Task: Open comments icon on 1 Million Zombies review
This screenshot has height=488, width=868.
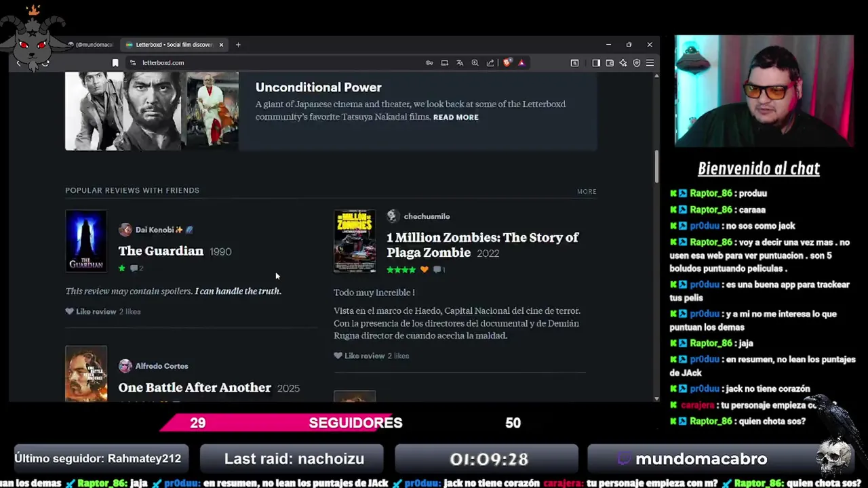Action: (439, 270)
